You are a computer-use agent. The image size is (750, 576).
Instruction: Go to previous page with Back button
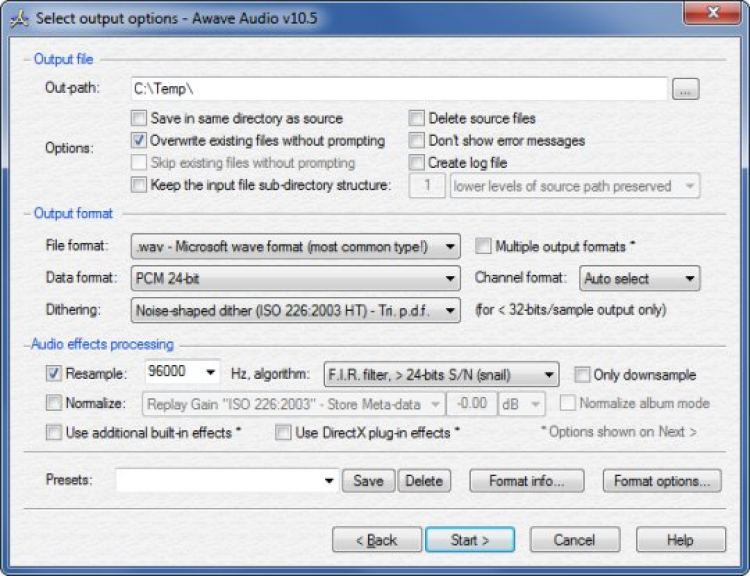pos(377,540)
